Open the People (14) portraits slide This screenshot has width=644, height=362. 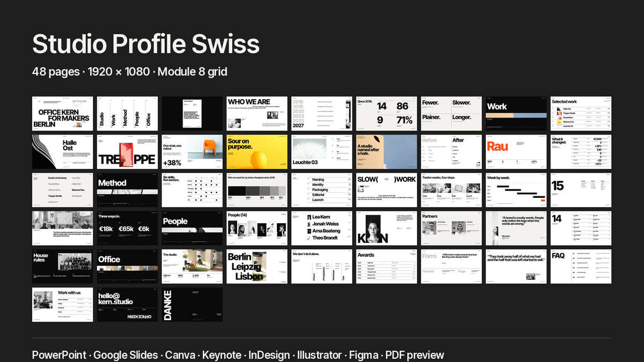pos(257,228)
